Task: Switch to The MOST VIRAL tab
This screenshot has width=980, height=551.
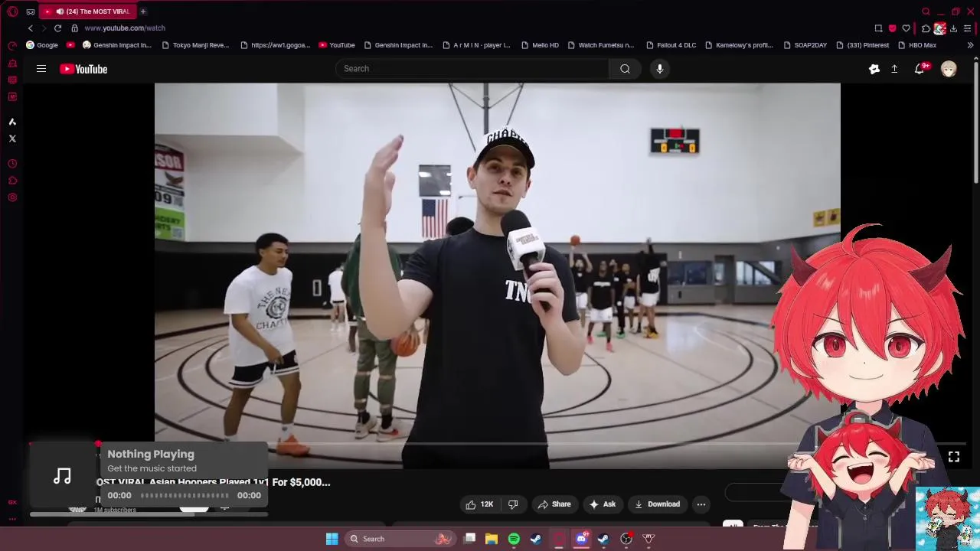Action: [x=87, y=11]
